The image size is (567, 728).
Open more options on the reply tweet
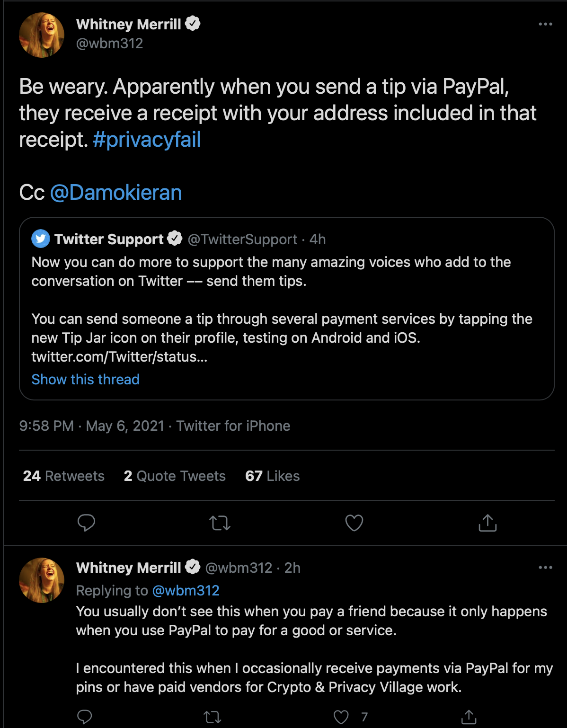(x=545, y=568)
